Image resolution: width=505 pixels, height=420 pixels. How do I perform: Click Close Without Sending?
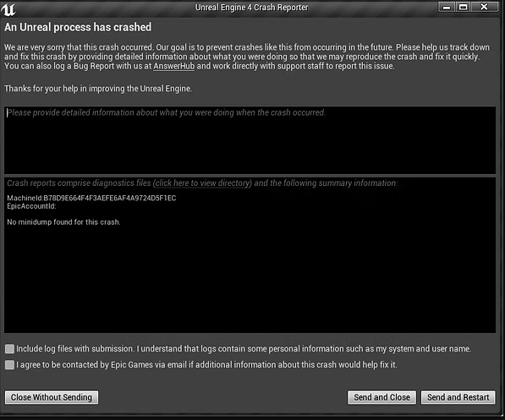(x=52, y=397)
